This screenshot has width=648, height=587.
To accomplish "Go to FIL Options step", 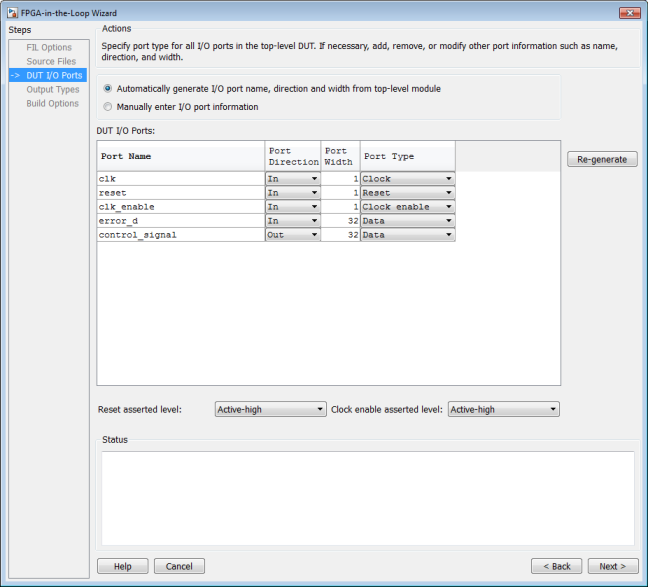I will (x=49, y=48).
